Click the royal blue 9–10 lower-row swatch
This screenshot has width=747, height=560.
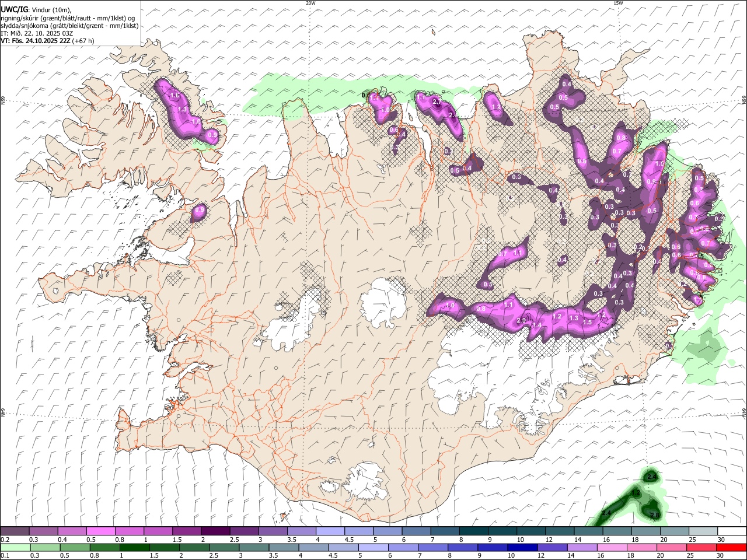(492, 548)
